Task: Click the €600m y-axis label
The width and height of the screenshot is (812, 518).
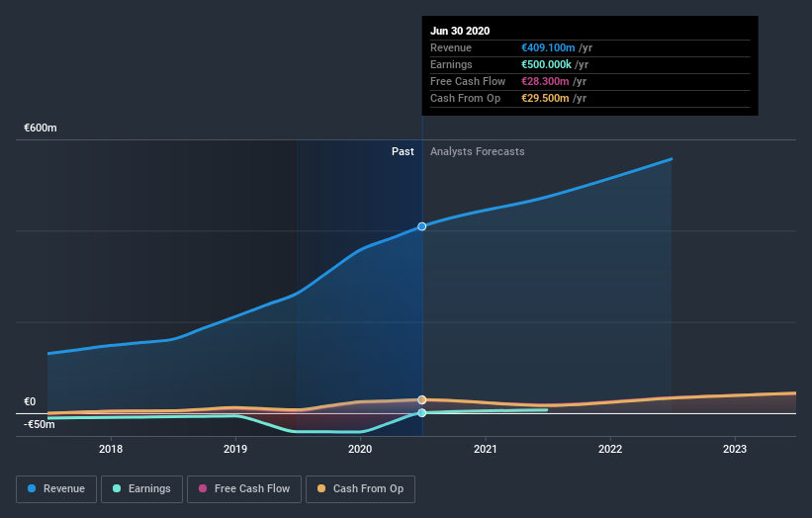Action: (41, 128)
